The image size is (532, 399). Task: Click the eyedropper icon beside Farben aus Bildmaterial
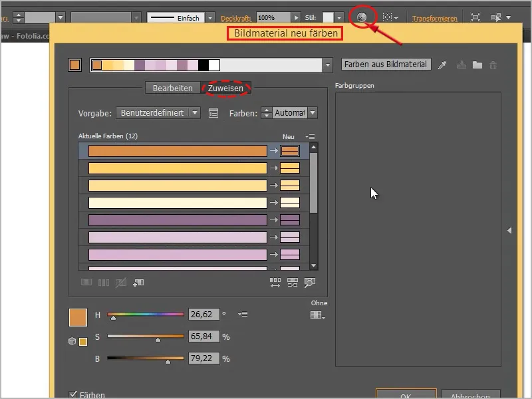(442, 65)
